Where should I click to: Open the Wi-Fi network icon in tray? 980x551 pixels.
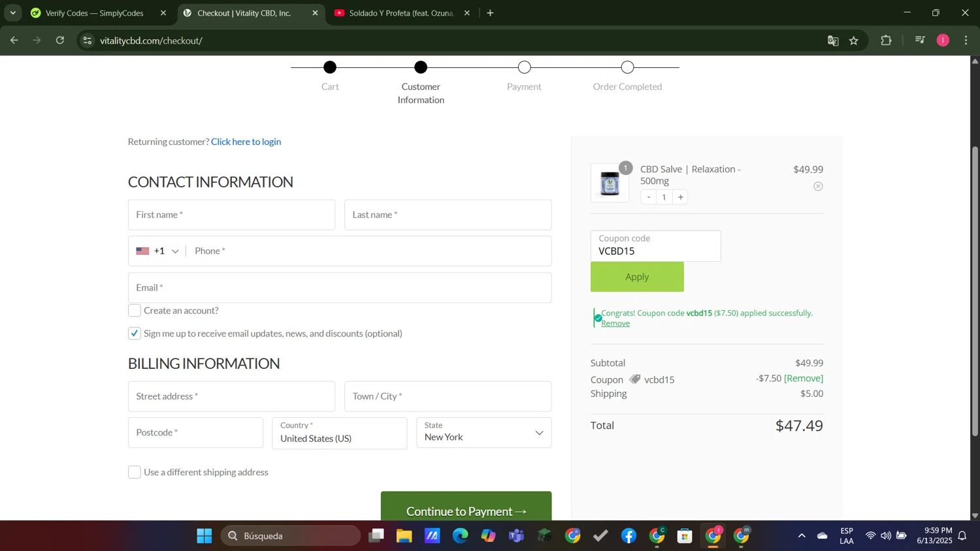pos(870,536)
